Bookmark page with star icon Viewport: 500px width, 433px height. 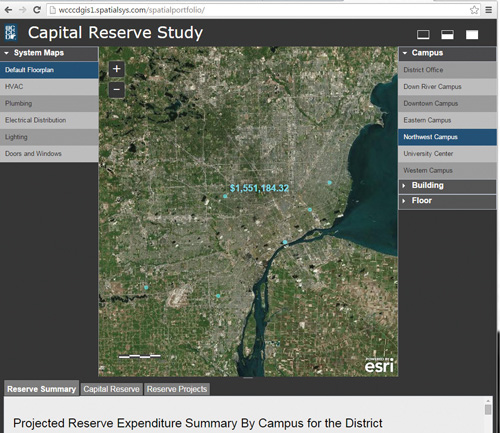click(x=474, y=10)
